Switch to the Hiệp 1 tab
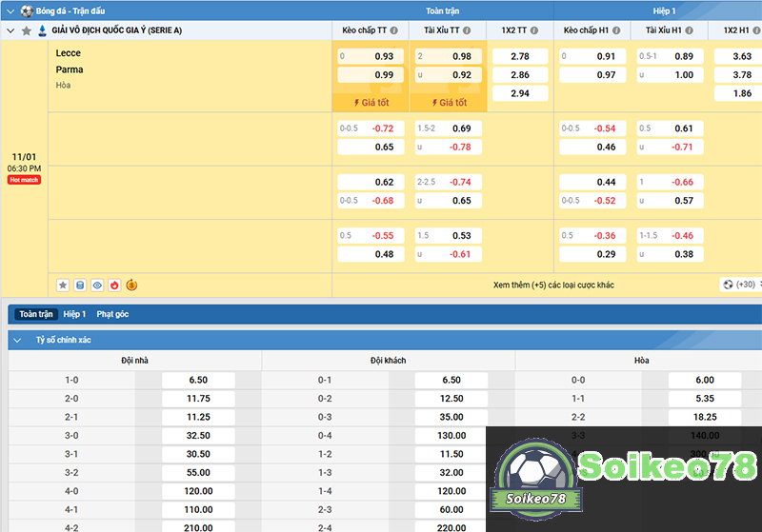Image resolution: width=762 pixels, height=532 pixels. point(74,314)
